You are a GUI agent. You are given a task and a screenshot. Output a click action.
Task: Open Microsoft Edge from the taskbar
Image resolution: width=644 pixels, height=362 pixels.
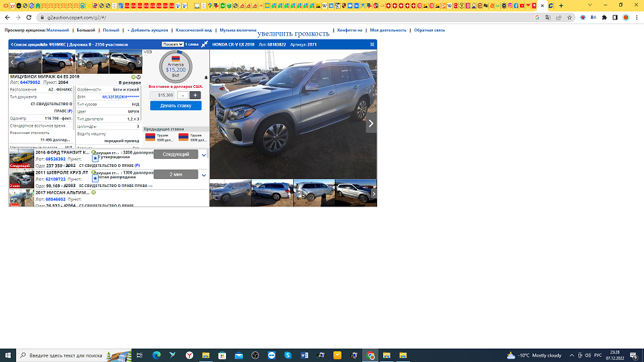[x=156, y=355]
